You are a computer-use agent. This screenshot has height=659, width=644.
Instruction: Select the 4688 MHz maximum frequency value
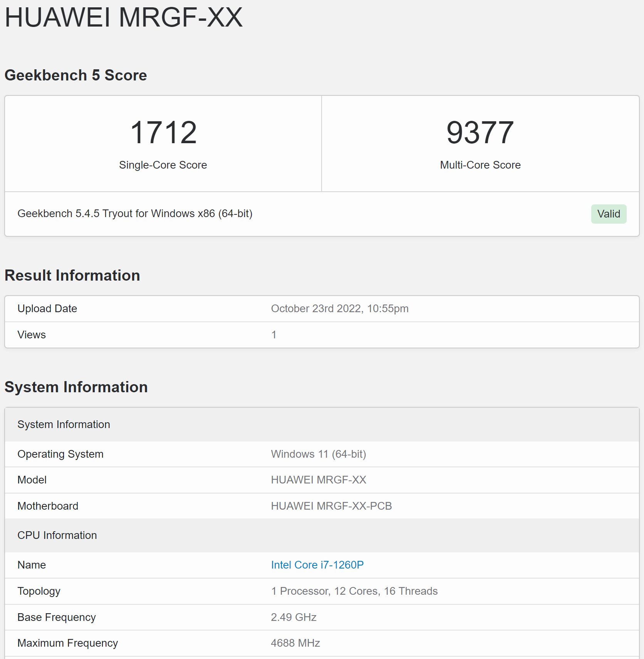(295, 643)
